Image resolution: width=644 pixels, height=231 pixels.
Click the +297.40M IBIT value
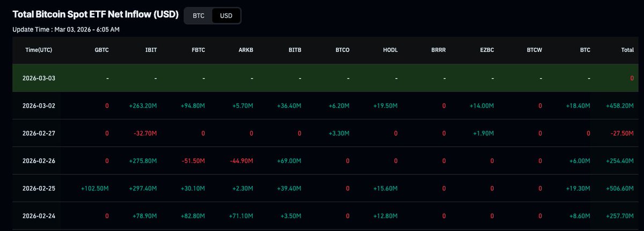pos(143,189)
